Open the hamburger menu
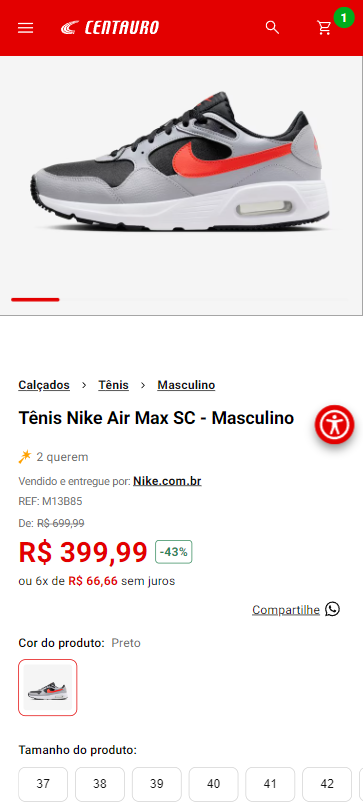The height and width of the screenshot is (812, 363). 25,28
